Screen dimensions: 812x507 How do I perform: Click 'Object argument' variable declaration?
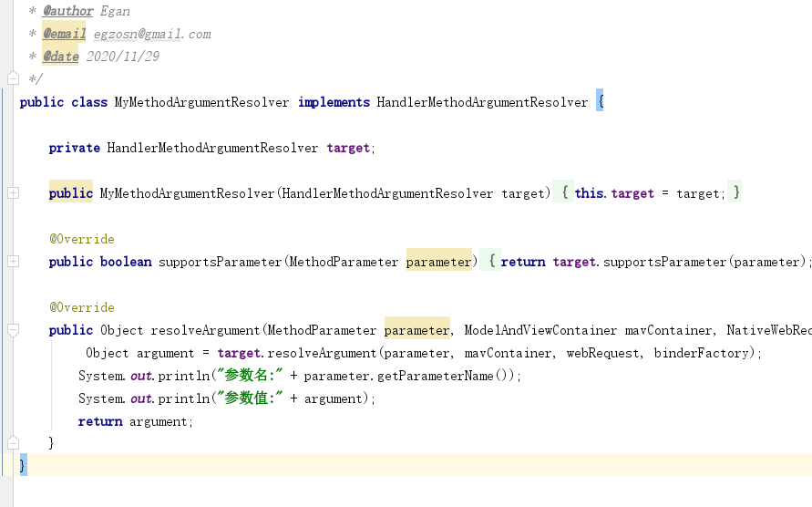[x=139, y=353]
